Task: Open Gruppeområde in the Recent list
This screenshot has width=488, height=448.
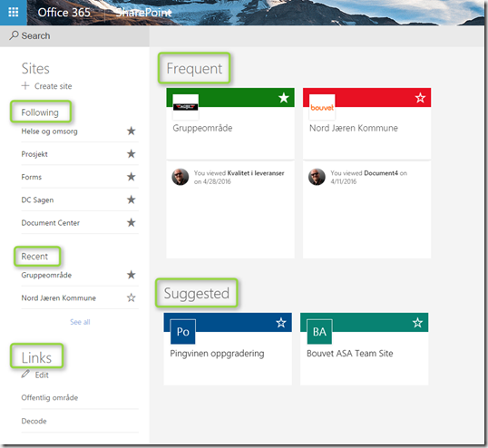Action: [x=46, y=275]
